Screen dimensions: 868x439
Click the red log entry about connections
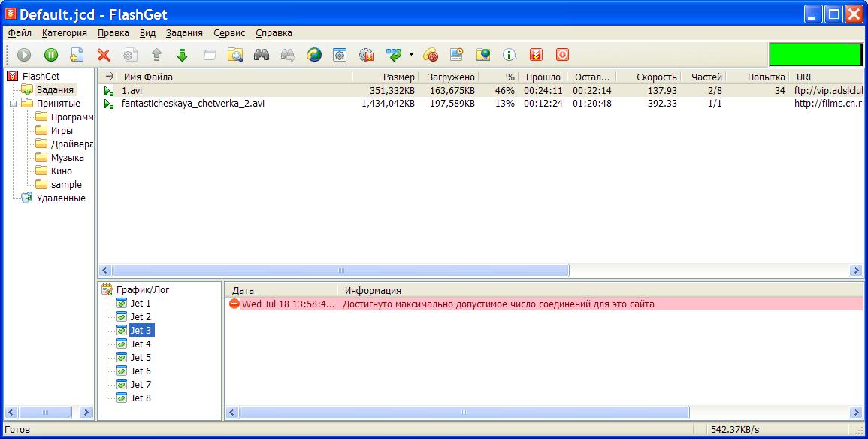point(545,304)
